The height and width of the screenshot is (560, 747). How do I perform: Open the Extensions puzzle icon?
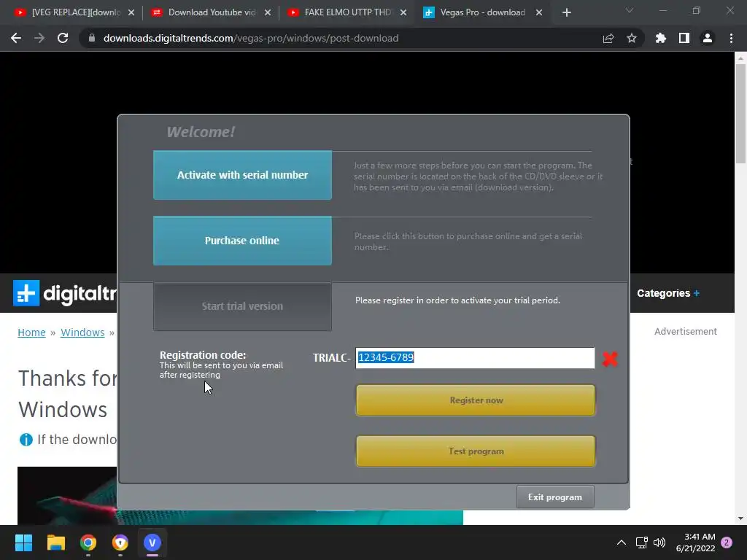click(661, 38)
